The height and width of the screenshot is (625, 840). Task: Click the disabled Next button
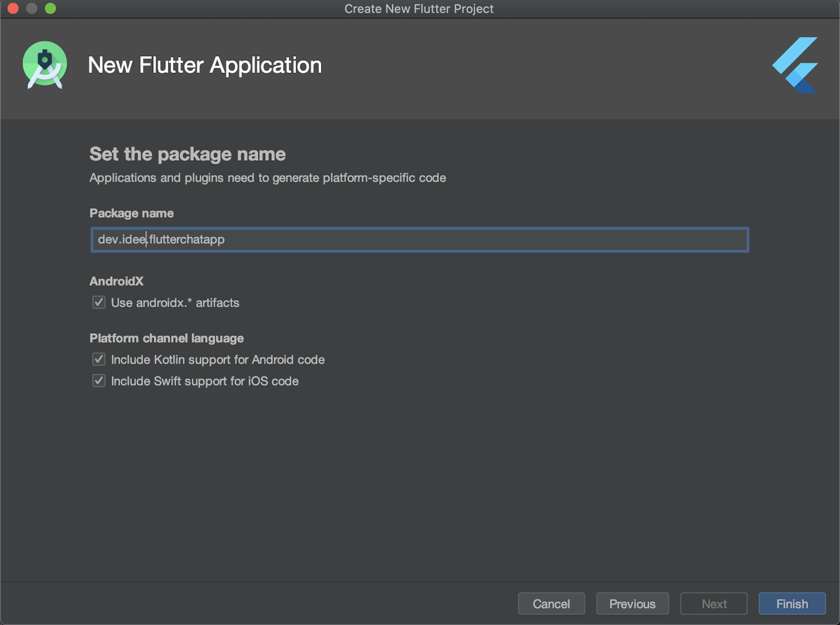713,603
